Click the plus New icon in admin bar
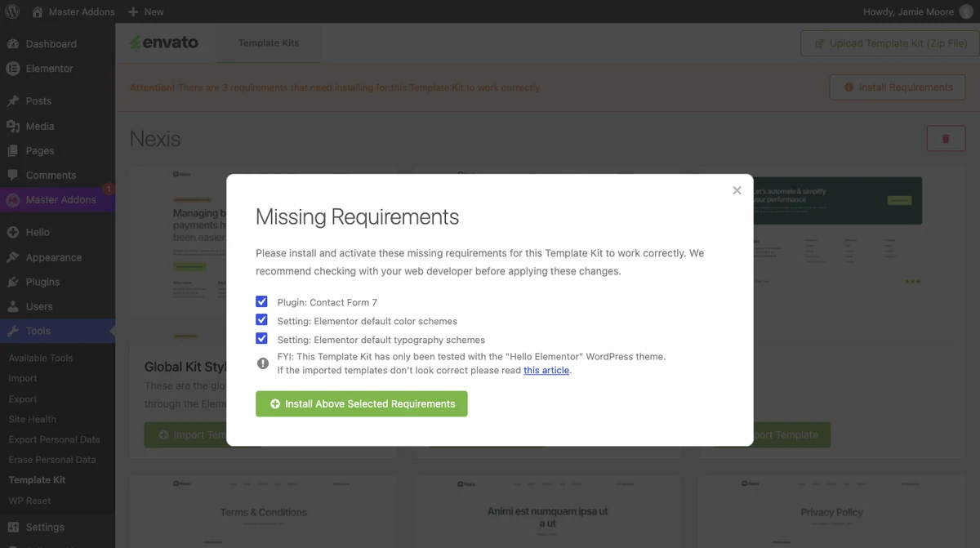980x548 pixels. pyautogui.click(x=133, y=11)
